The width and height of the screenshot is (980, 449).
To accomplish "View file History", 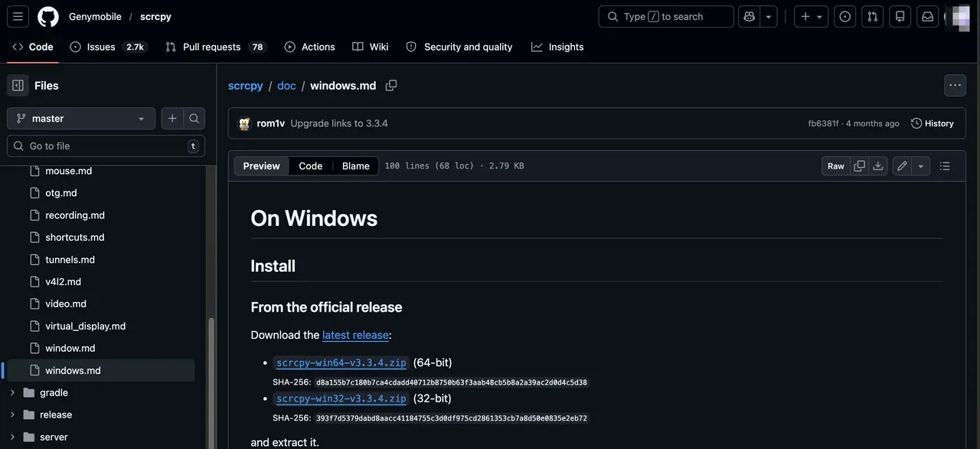I will click(933, 123).
